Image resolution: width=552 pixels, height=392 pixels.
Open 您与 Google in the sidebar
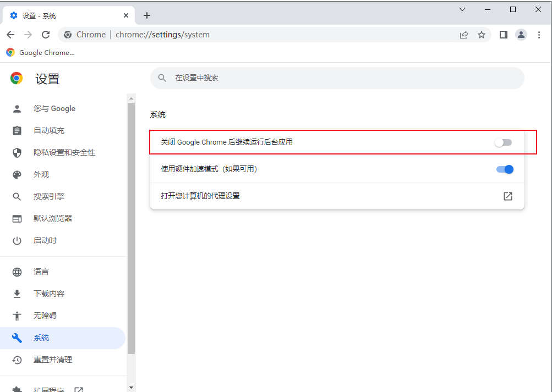point(63,109)
